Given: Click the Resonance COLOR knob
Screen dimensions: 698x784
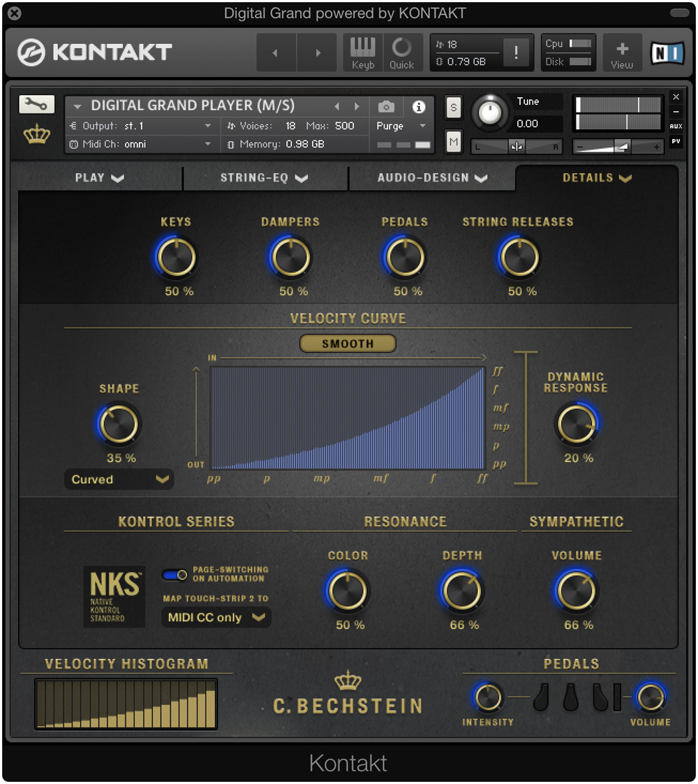Looking at the screenshot, I should click(x=348, y=591).
